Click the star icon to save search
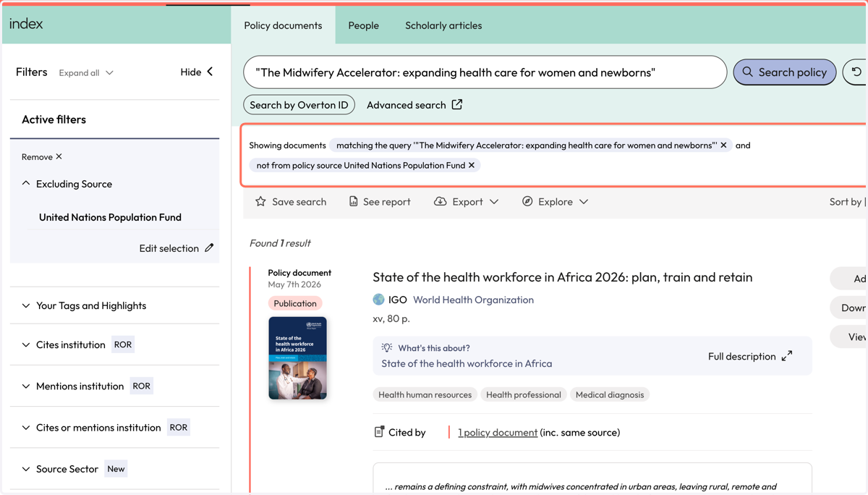This screenshot has height=495, width=868. coord(260,201)
